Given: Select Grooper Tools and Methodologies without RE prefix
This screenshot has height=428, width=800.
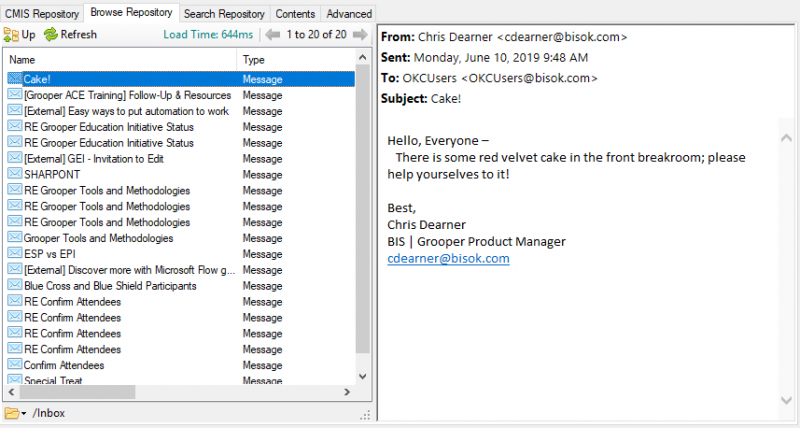Looking at the screenshot, I should (x=98, y=238).
